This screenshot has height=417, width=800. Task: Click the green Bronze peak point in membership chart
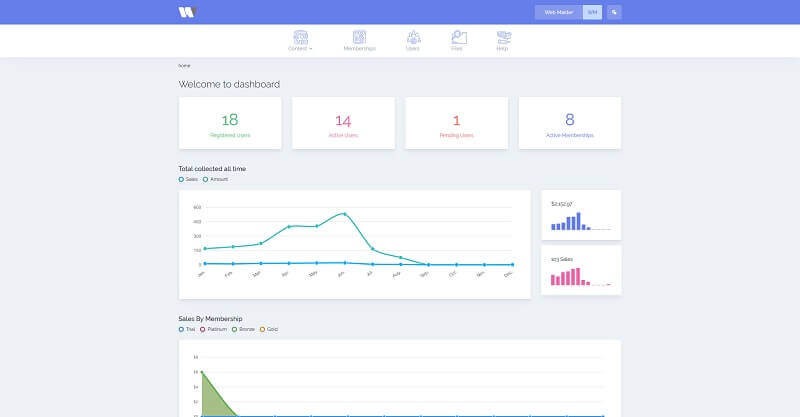click(x=202, y=372)
